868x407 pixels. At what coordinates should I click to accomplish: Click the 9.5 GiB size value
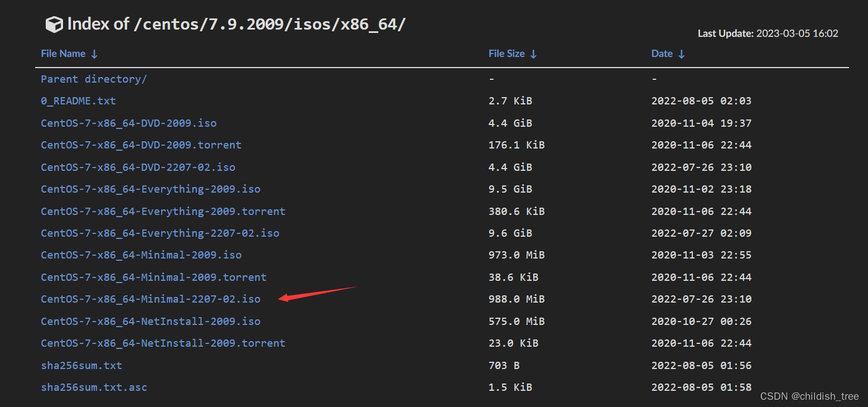coord(510,189)
